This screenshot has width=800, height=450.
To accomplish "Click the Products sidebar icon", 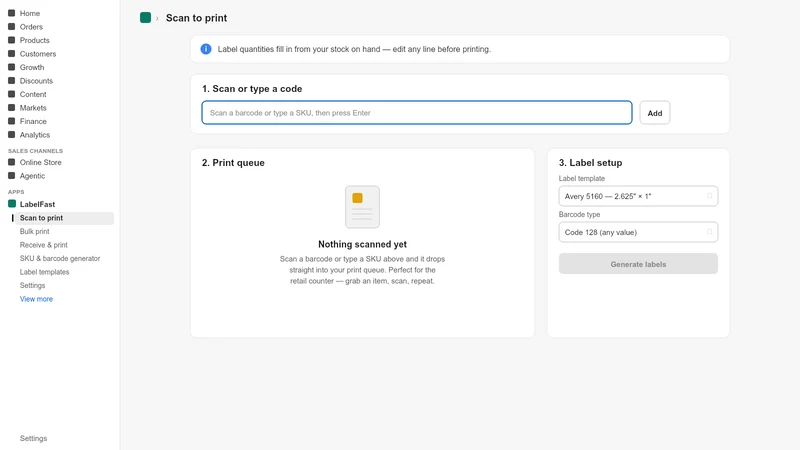I will click(x=11, y=40).
